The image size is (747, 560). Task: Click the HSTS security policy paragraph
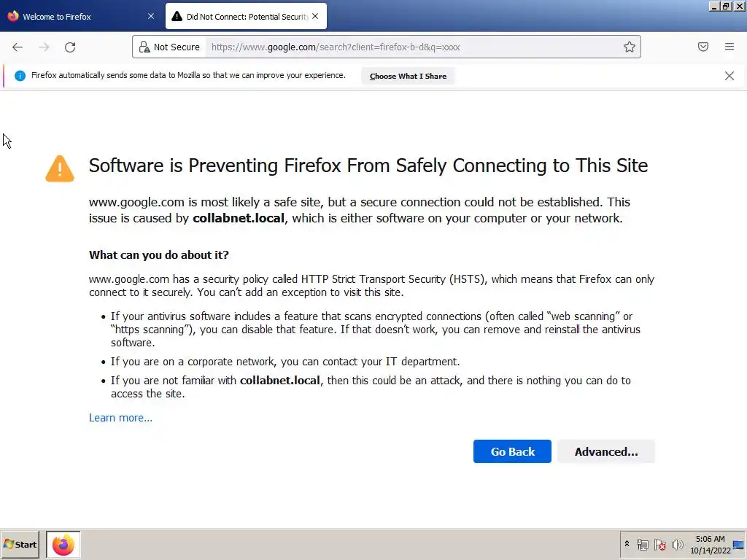[371, 286]
